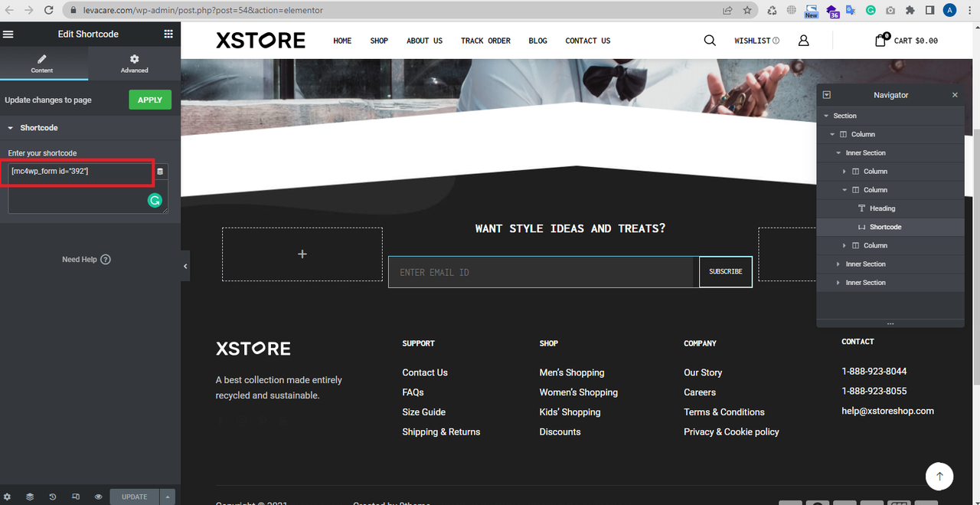
Task: Click the Grammarly icon in the shortcode box
Action: [155, 201]
